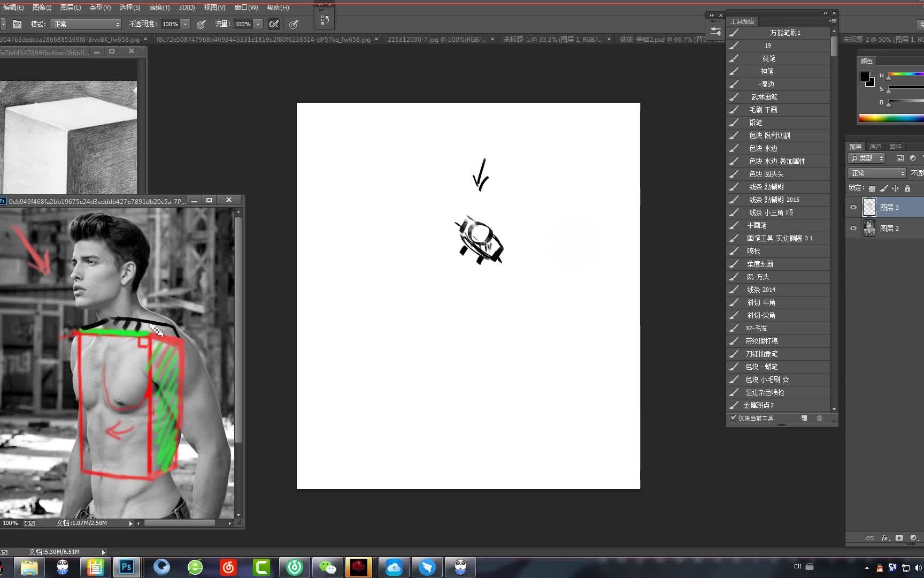The height and width of the screenshot is (578, 924).
Task: Switch to 通道 channels tab
Action: click(875, 147)
